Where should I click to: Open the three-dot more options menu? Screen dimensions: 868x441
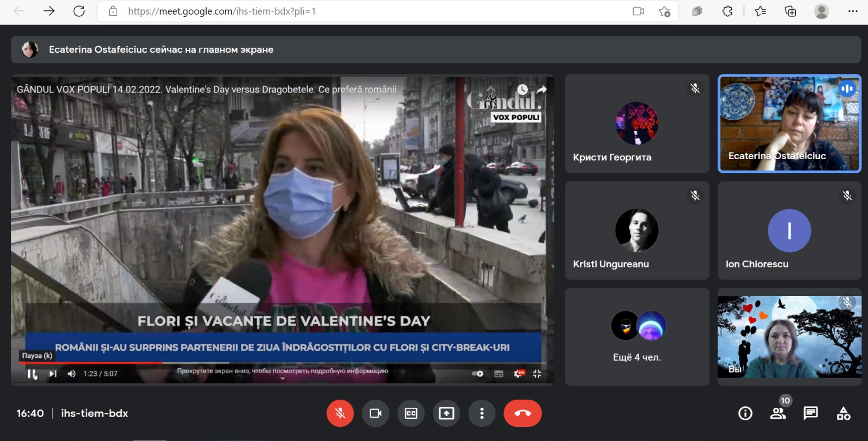[482, 413]
